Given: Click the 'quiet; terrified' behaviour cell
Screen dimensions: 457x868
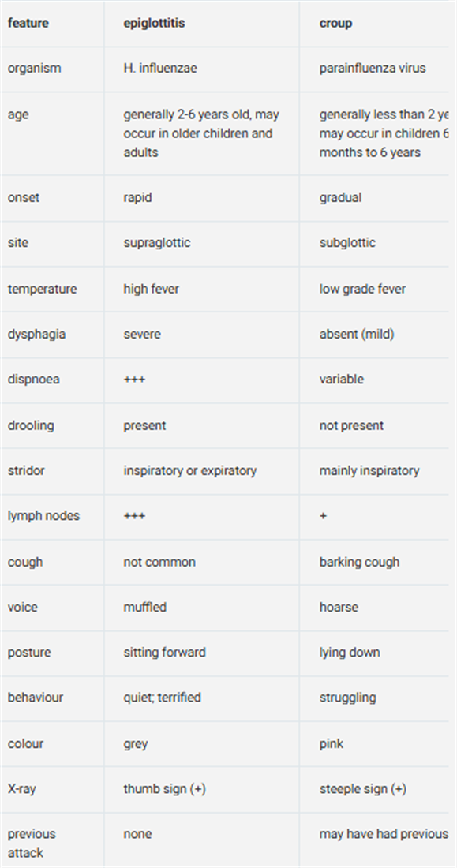Looking at the screenshot, I should point(163,698).
